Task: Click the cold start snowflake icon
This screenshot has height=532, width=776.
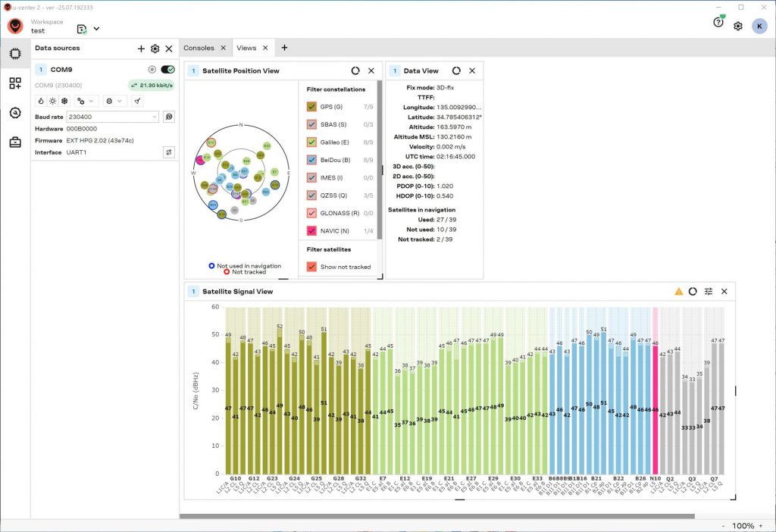Action: tap(64, 101)
